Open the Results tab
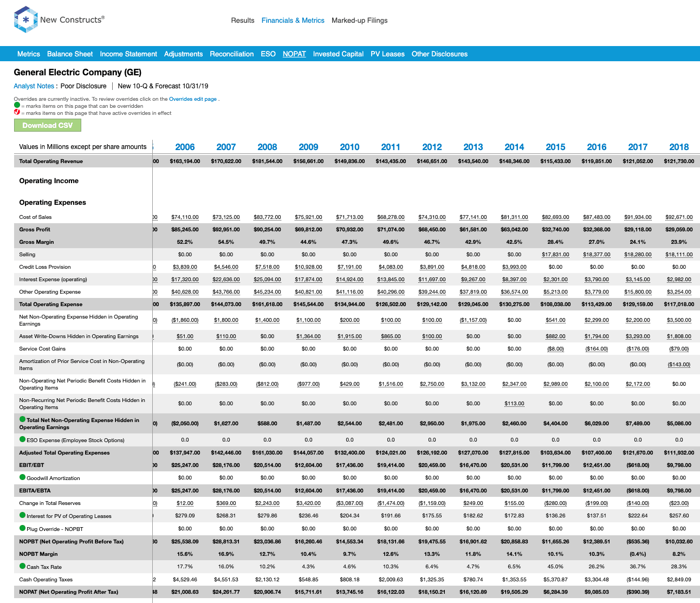700x603 pixels. click(243, 21)
